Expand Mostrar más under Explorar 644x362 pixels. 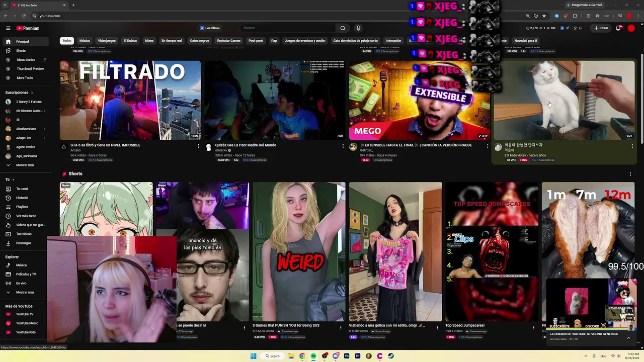point(27,292)
